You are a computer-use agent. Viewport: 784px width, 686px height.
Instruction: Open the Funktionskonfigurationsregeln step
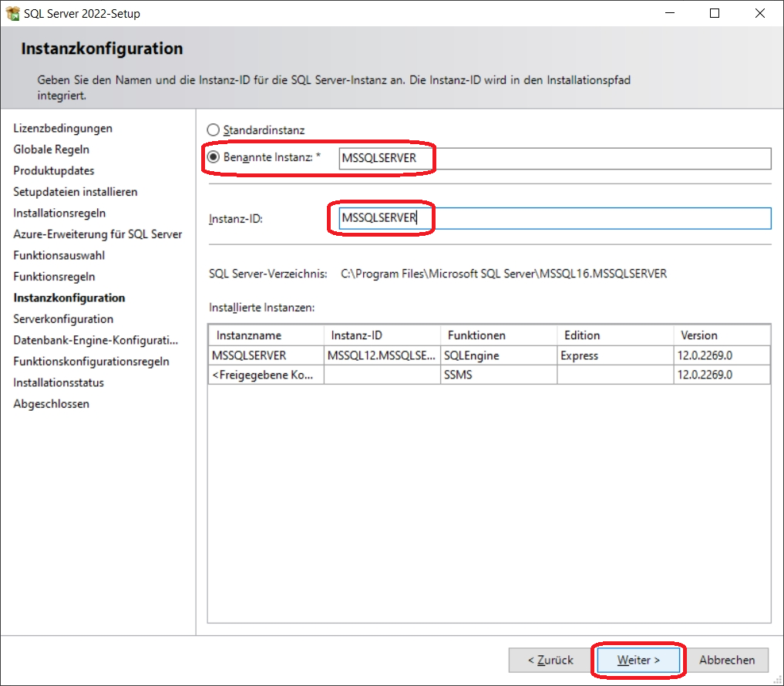pyautogui.click(x=92, y=361)
